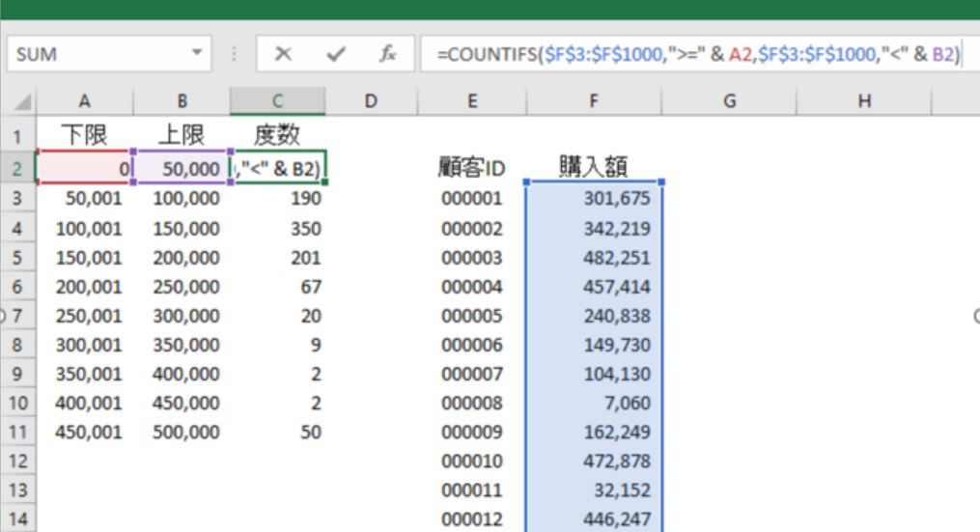This screenshot has height=532, width=980.
Task: Click cell with value 450,001
Action: click(x=84, y=432)
